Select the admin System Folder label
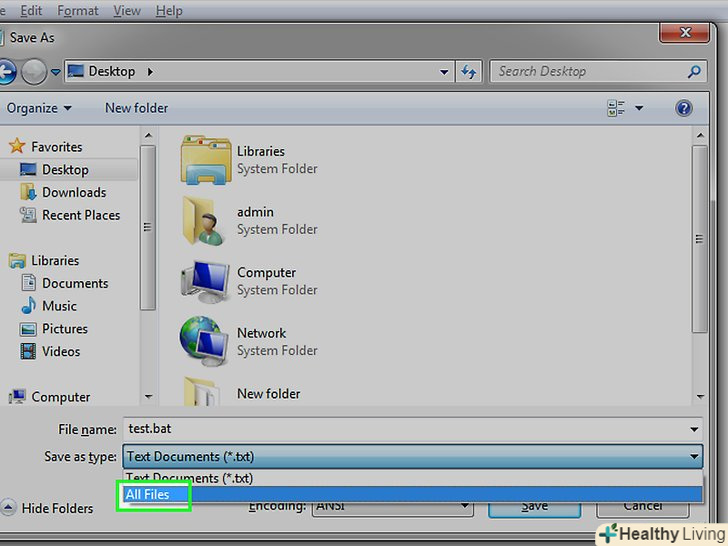 tap(277, 221)
